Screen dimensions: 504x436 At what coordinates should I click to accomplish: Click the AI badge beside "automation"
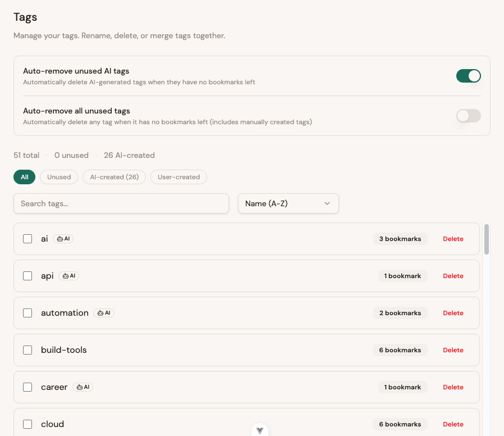tap(104, 313)
